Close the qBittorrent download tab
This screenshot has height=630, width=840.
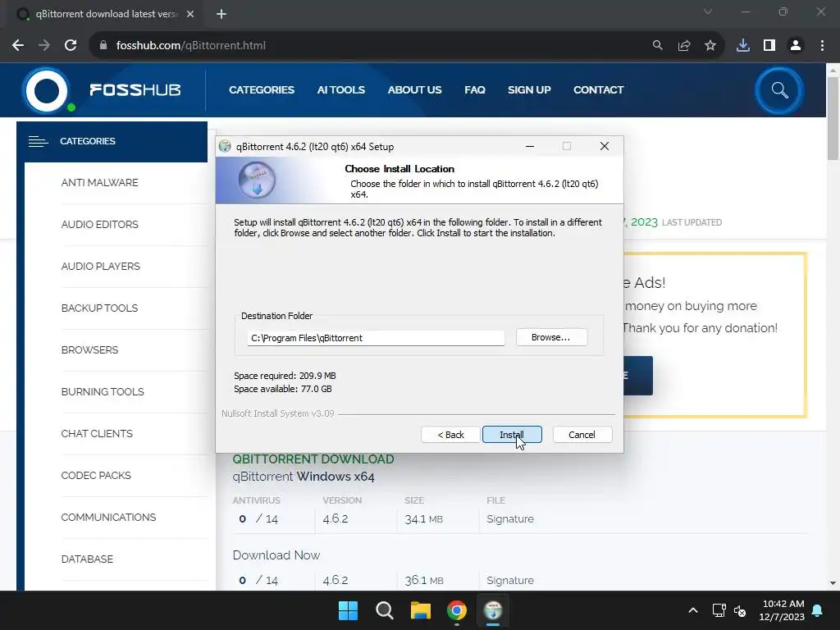(190, 14)
